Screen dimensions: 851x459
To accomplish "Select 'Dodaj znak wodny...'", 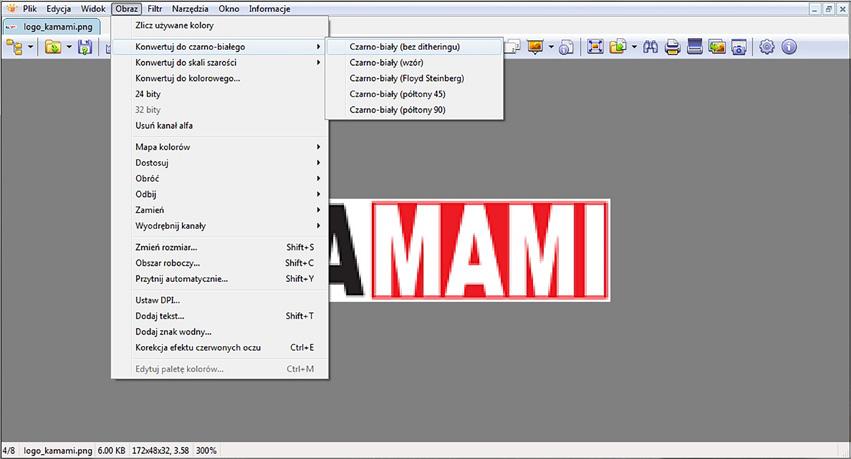I will [x=220, y=332].
